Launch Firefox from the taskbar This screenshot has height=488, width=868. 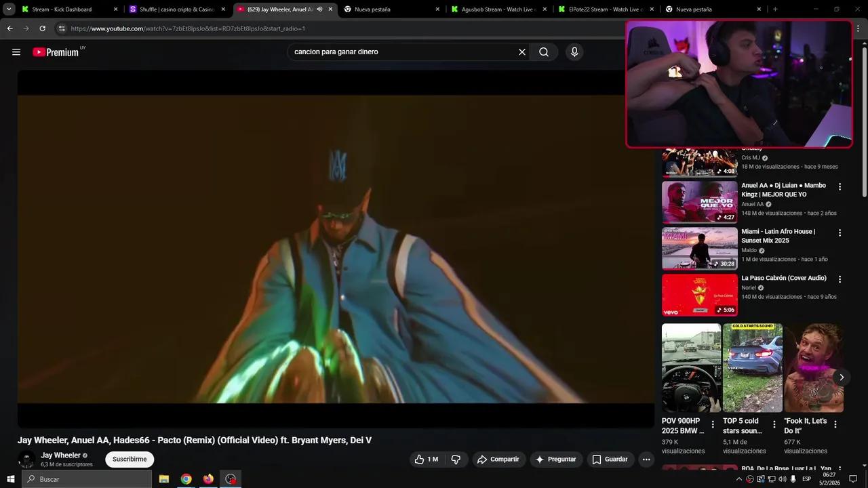(x=208, y=479)
